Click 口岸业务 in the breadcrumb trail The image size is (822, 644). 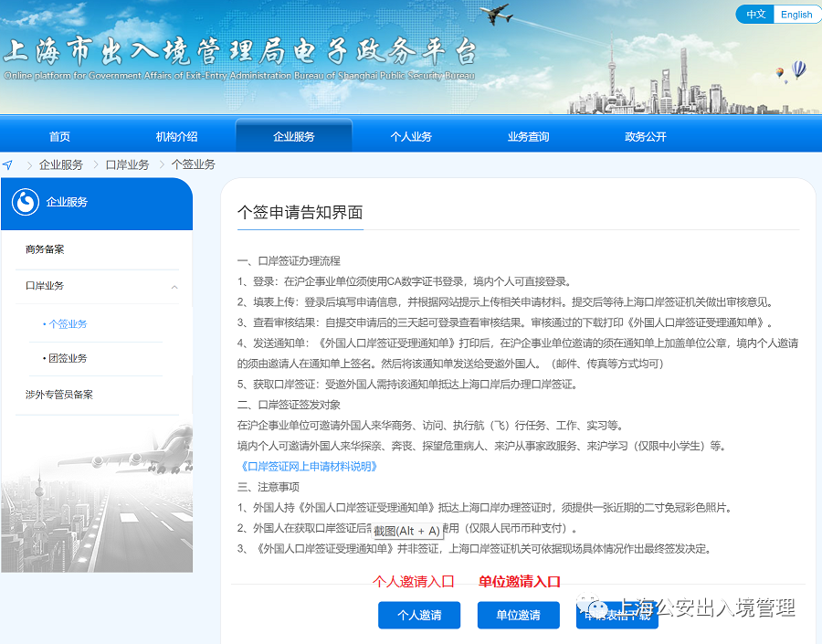127,165
